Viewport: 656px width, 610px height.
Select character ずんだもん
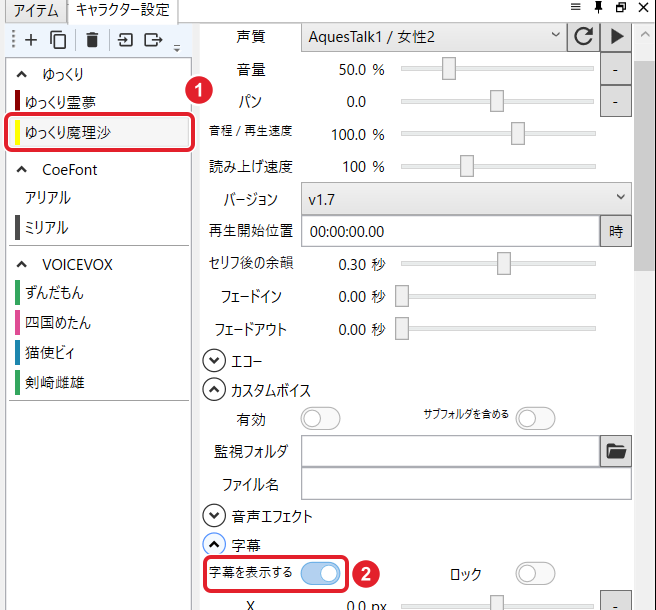pos(99,292)
